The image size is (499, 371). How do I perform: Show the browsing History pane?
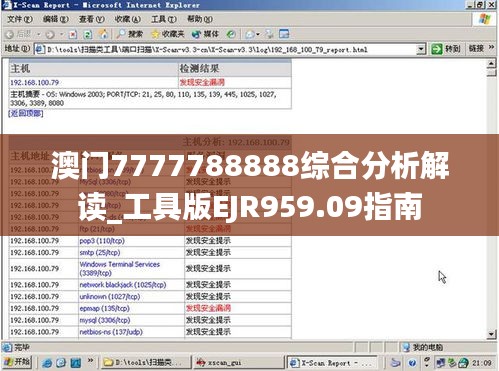pyautogui.click(x=231, y=34)
